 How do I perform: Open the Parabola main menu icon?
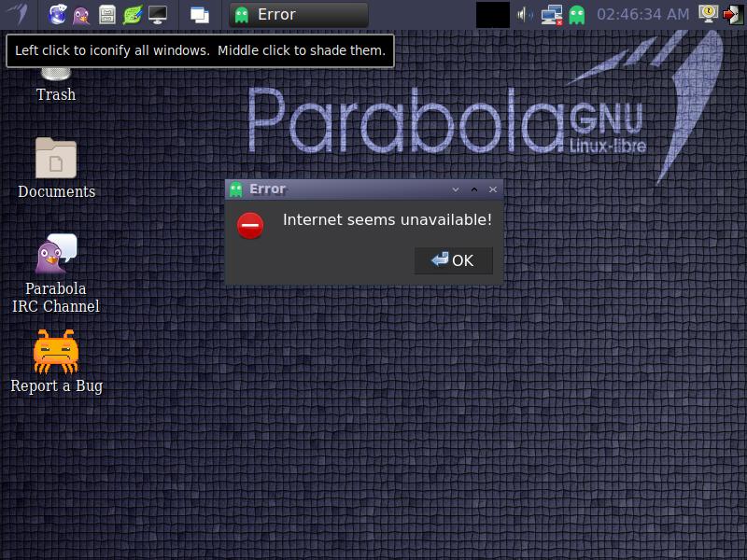tap(18, 14)
